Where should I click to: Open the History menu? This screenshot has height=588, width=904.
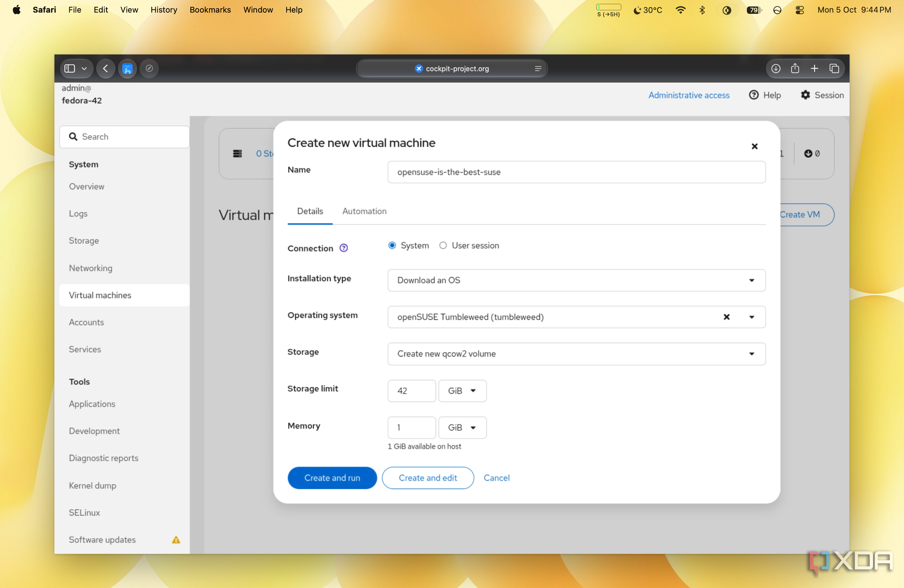[x=164, y=10]
